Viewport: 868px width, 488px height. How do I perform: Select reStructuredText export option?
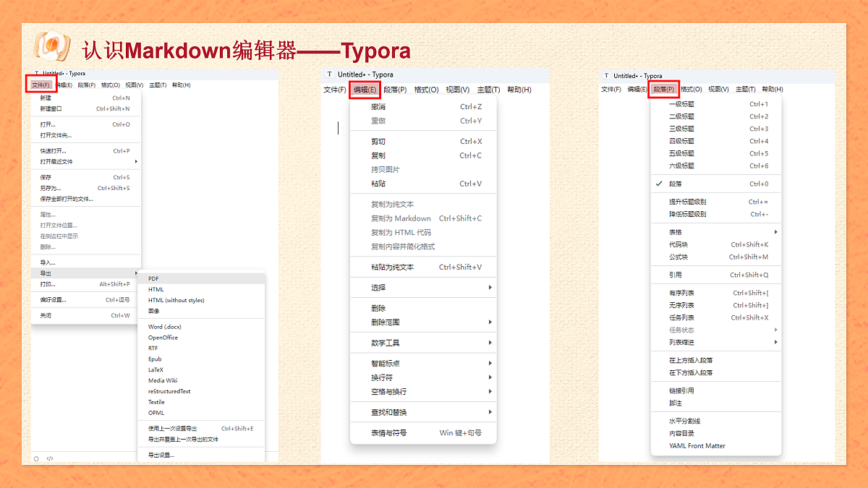point(202,391)
